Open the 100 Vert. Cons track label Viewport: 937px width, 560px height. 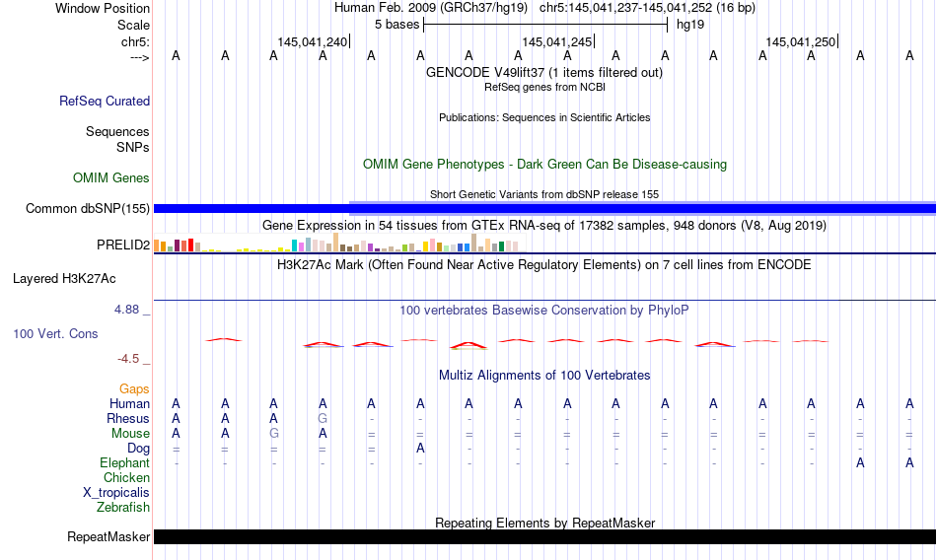(x=55, y=334)
